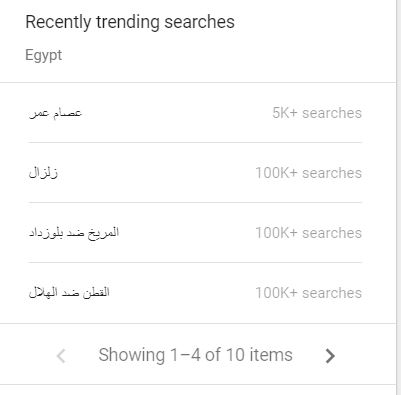Click the Egypt region label
401x395 pixels.
pos(44,55)
